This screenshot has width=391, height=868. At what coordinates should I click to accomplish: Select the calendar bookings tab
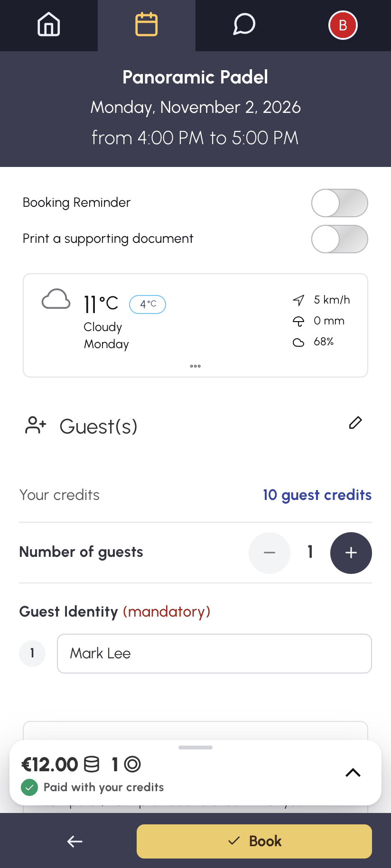(147, 25)
